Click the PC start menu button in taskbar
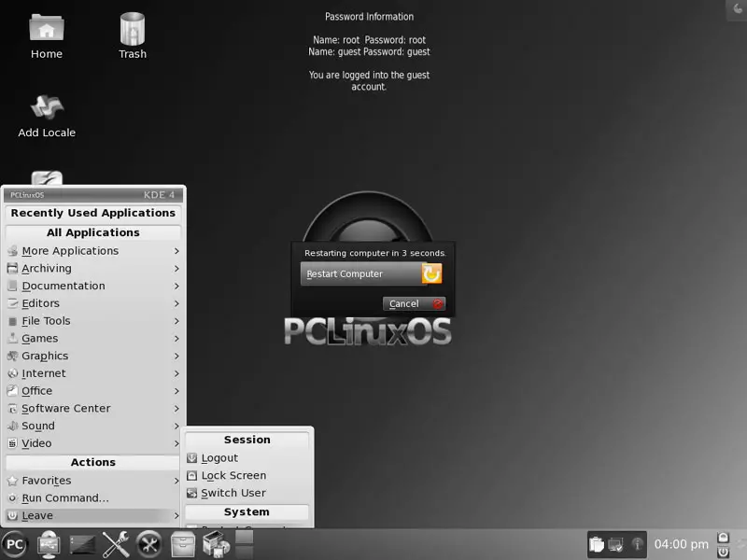Screen dimensions: 747x560 [14, 544]
